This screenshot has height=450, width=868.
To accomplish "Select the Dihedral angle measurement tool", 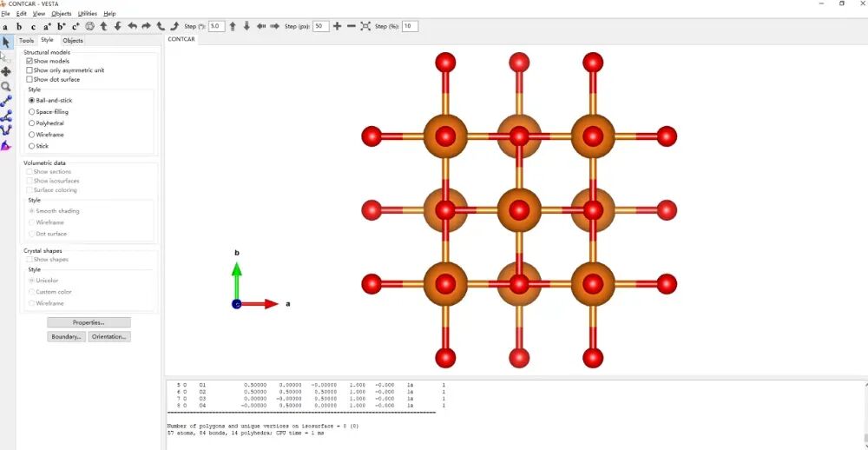I will click(x=6, y=129).
